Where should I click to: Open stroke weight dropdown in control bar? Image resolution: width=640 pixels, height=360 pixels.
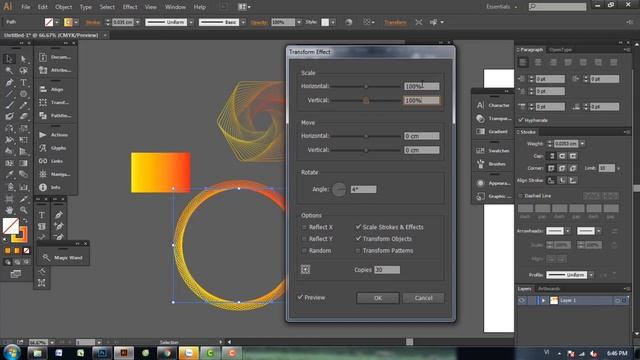(x=138, y=22)
